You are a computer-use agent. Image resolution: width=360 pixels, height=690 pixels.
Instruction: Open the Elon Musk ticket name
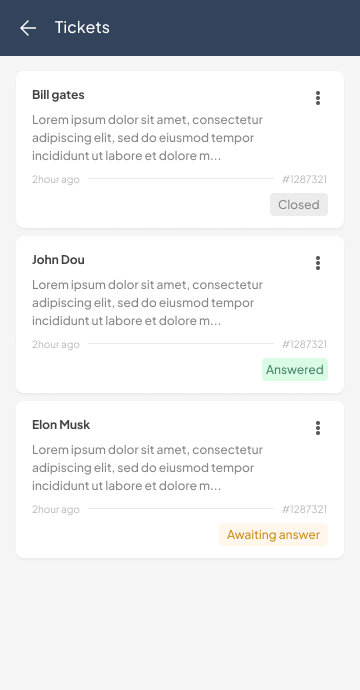[x=61, y=425]
